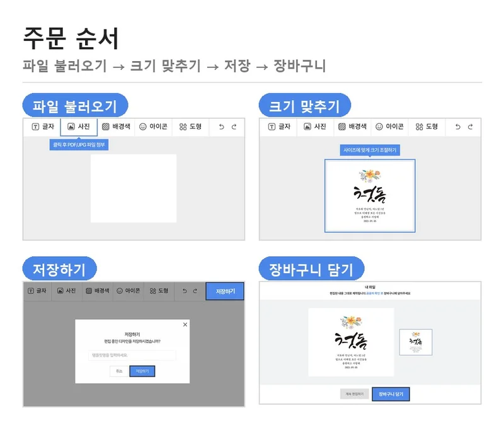Screen dimensions: 504x440
Task: Open 사진 tool in 저장하기 panel toolbar
Action: coord(67,291)
